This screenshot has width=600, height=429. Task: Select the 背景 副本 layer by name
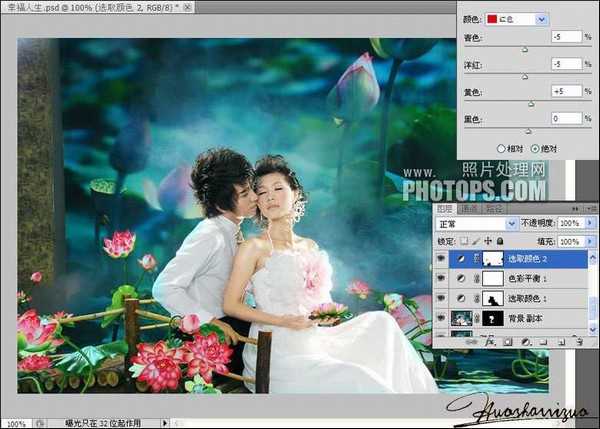click(531, 318)
